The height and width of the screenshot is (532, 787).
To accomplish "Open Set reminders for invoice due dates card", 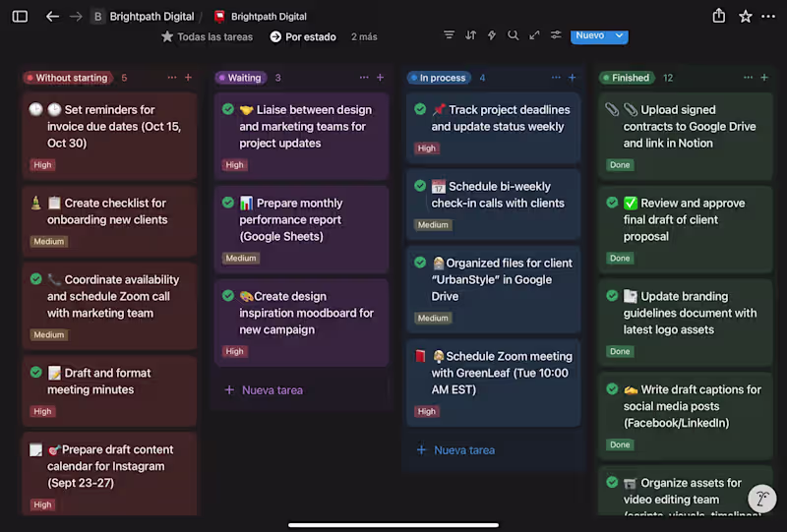I will (109, 136).
